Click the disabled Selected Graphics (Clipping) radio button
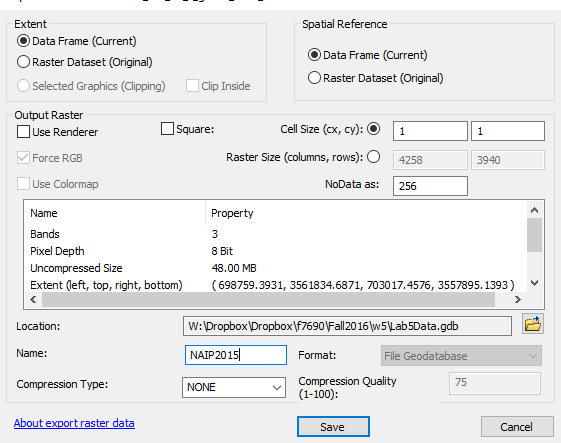This screenshot has height=443, width=561. [23, 86]
